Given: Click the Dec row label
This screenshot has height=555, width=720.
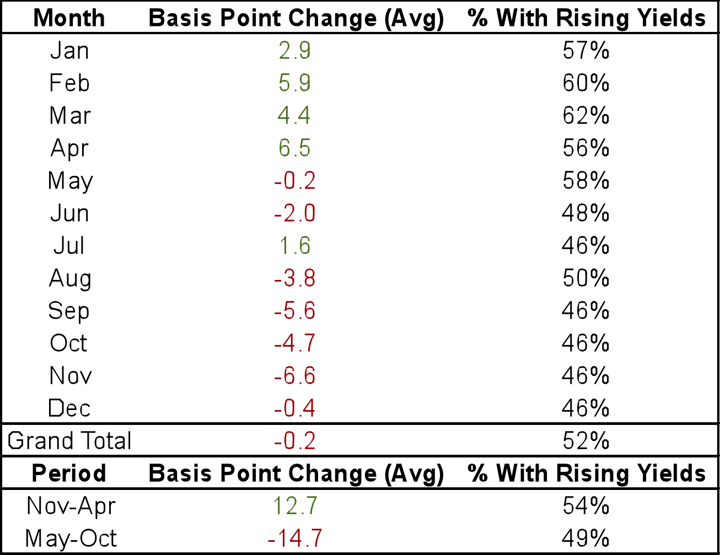Looking at the screenshot, I should [68, 408].
